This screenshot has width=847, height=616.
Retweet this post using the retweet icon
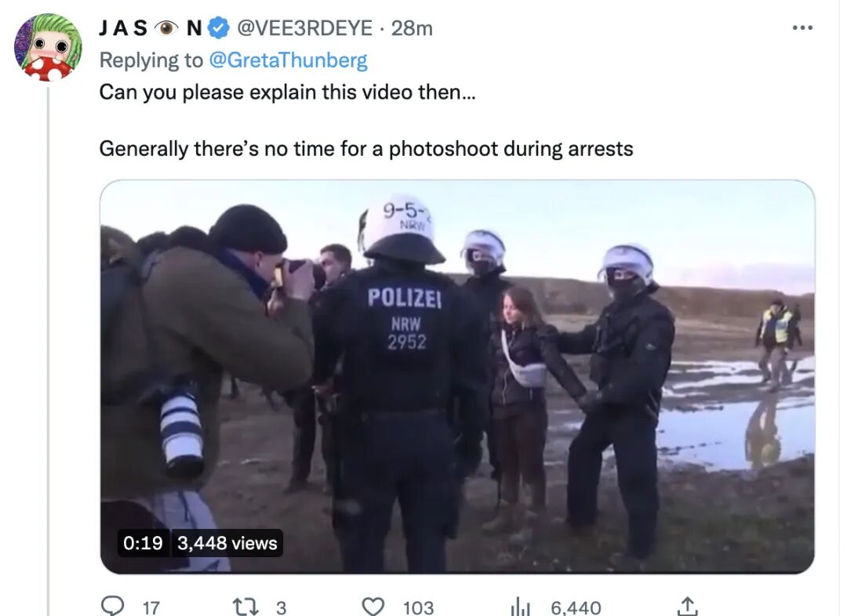[245, 607]
